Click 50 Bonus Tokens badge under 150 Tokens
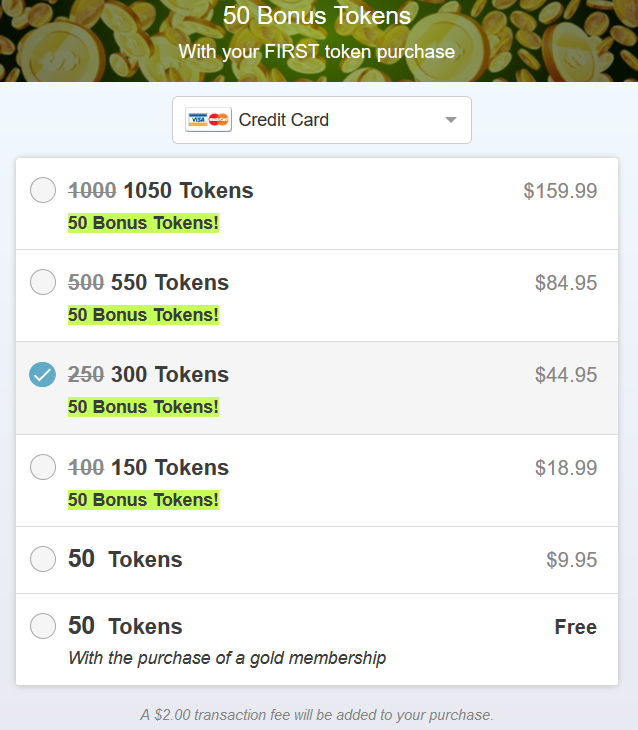Image resolution: width=638 pixels, height=730 pixels. point(143,500)
